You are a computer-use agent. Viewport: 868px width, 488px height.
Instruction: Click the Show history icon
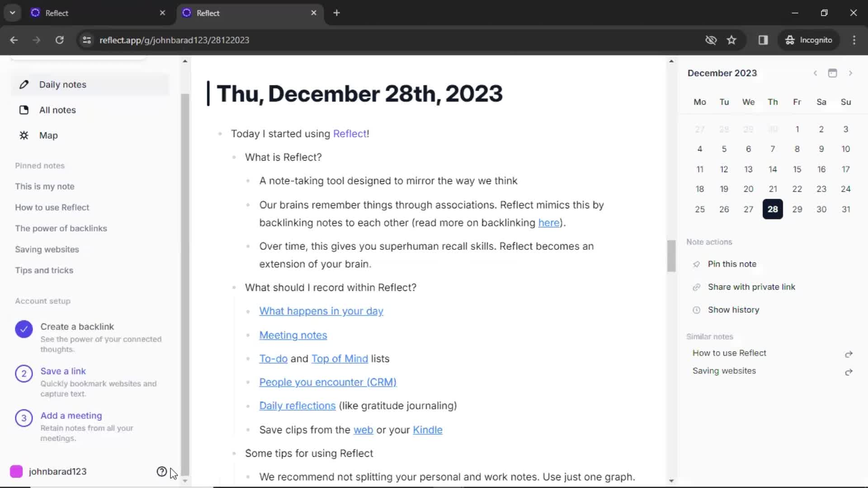695,310
